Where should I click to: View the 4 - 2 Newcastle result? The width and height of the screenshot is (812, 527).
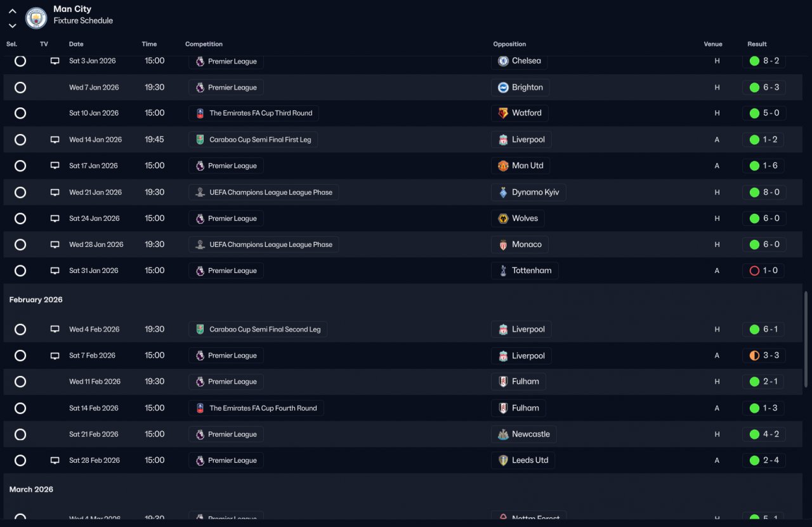(764, 434)
